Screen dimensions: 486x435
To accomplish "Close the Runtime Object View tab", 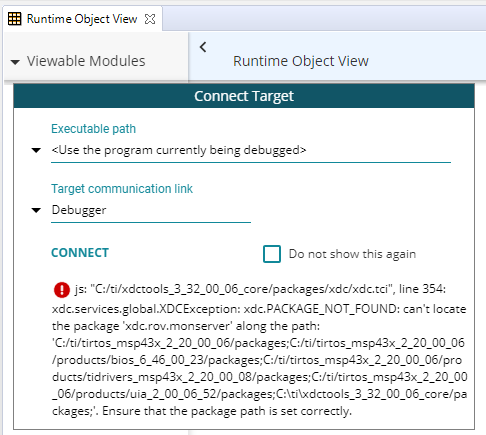I will coord(150,19).
